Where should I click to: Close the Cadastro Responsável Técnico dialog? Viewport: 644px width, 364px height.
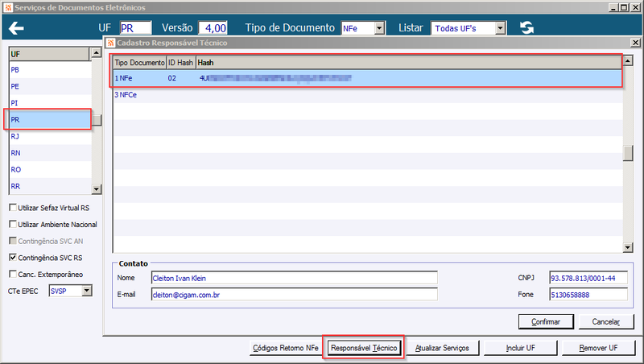click(635, 43)
